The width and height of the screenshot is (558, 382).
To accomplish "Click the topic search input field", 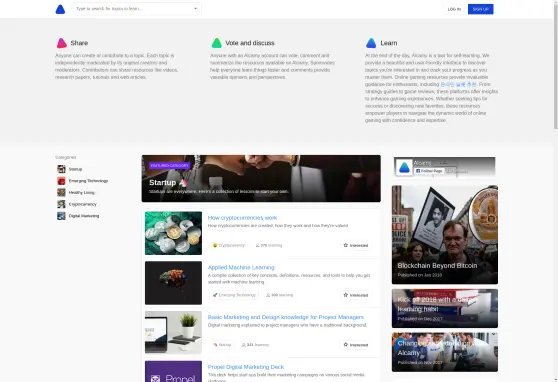I will 136,9.
